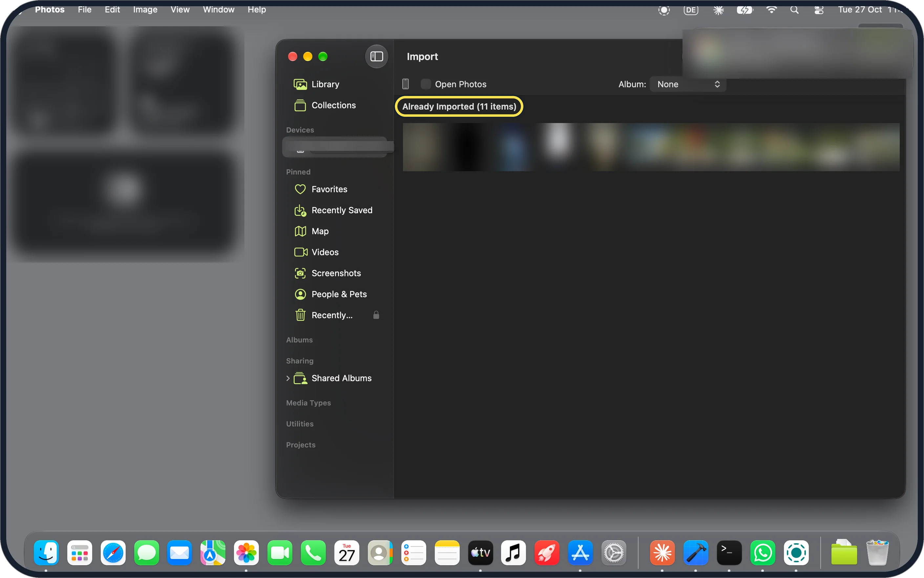924x578 pixels.
Task: Click the Utilities section header
Action: click(x=300, y=424)
